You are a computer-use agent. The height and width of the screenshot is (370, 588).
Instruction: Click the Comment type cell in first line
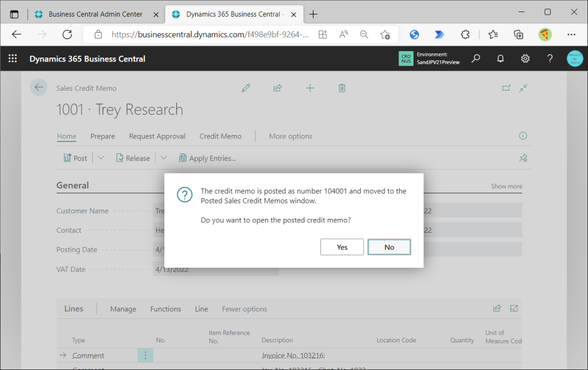[88, 356]
